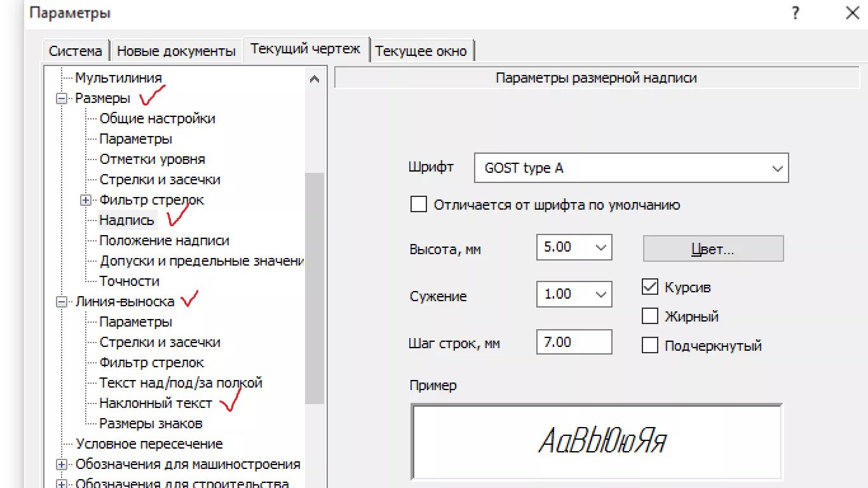Click the tree panel scrollbar thumb

(315, 288)
